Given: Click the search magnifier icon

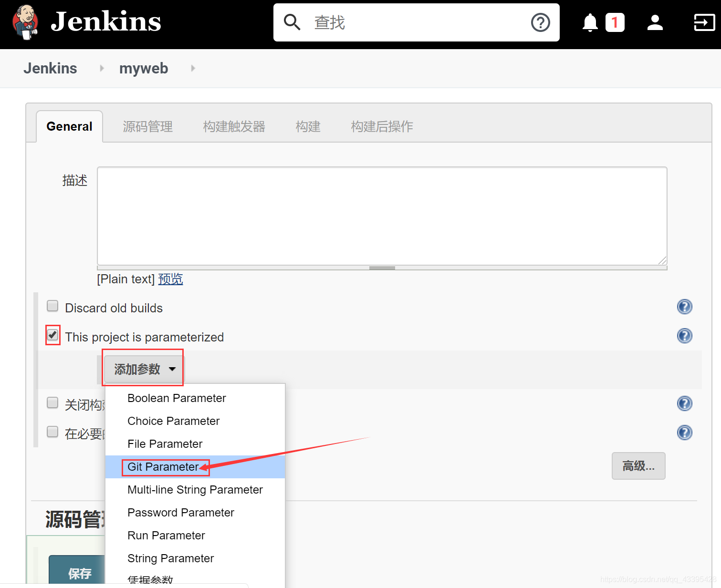Looking at the screenshot, I should (292, 22).
